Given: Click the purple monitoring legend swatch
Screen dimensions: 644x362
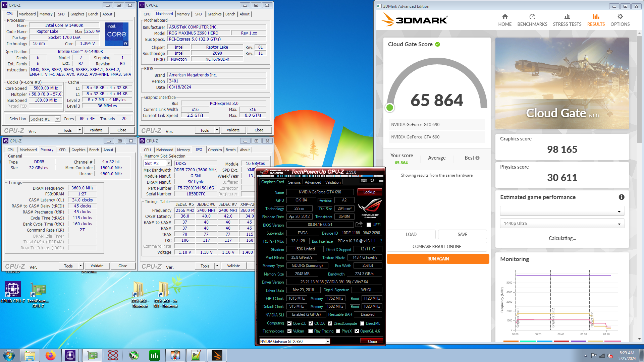Looking at the screenshot, I should coord(578,341).
